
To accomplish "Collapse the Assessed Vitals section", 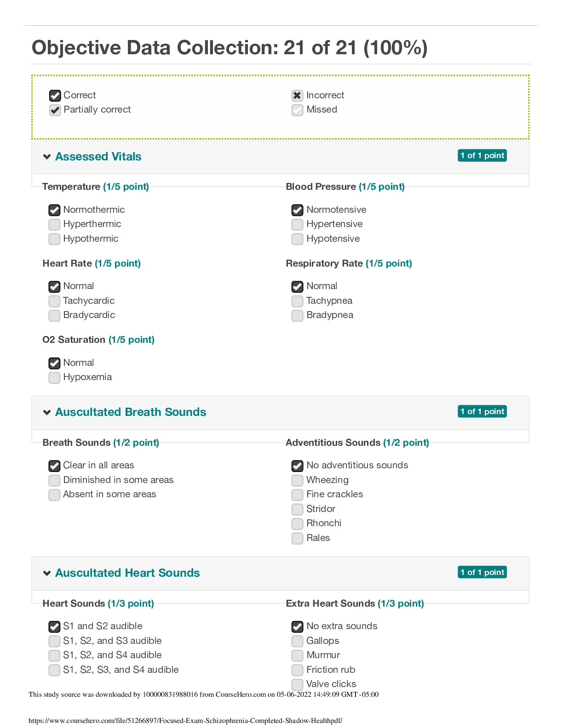I will (46, 157).
